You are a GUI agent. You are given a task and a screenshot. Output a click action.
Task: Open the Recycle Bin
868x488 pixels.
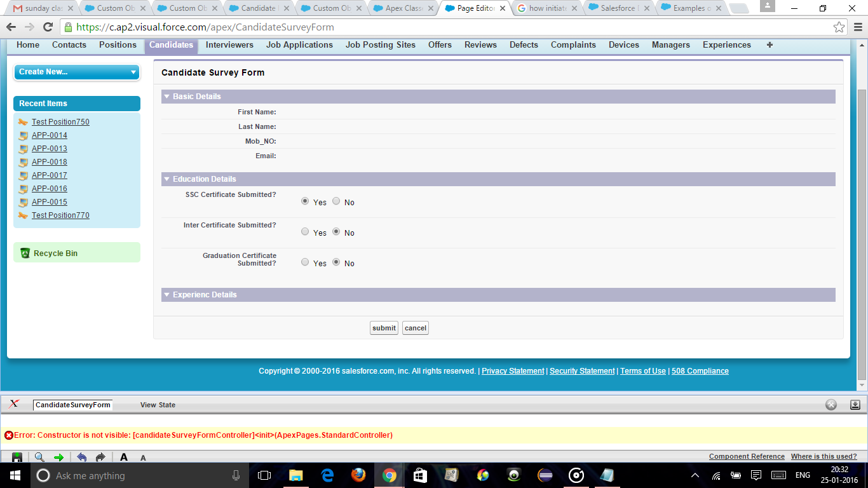(x=56, y=253)
